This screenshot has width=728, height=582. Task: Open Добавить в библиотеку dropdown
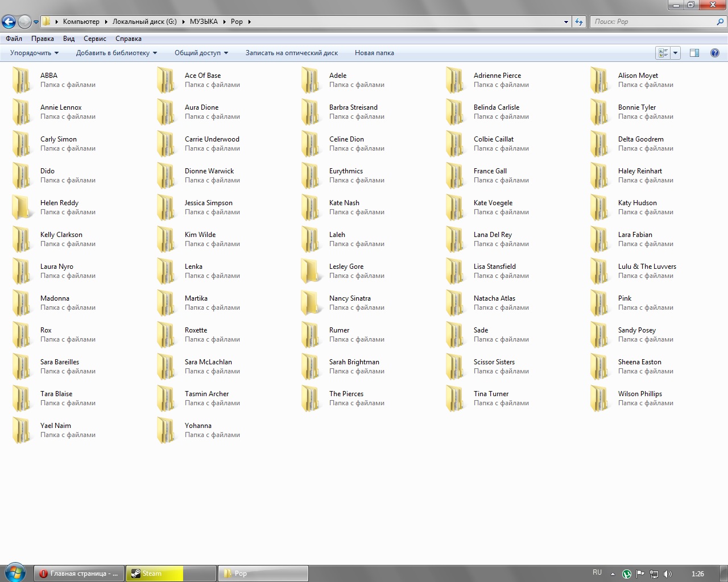click(x=117, y=53)
